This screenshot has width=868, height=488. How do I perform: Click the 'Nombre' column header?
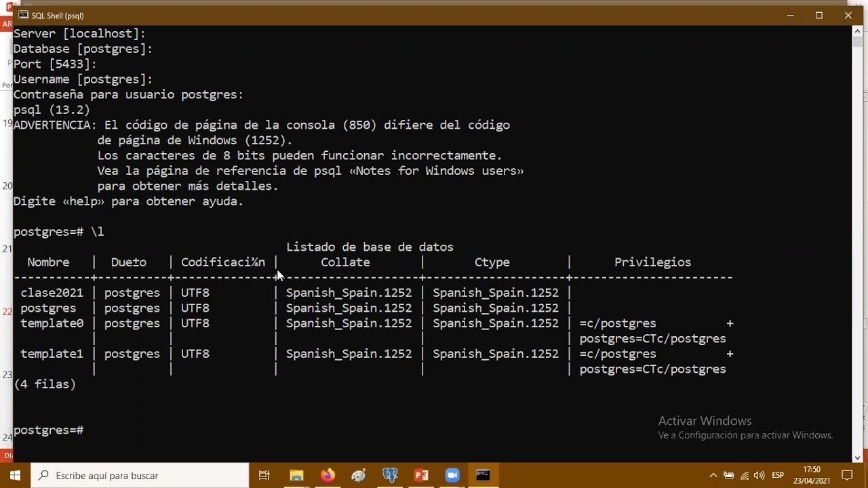[x=48, y=262]
